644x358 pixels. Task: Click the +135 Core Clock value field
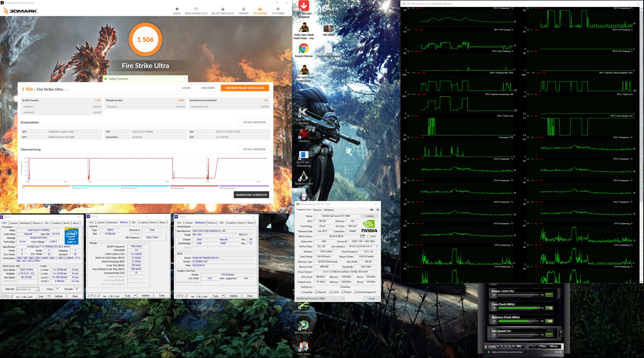pyautogui.click(x=549, y=308)
